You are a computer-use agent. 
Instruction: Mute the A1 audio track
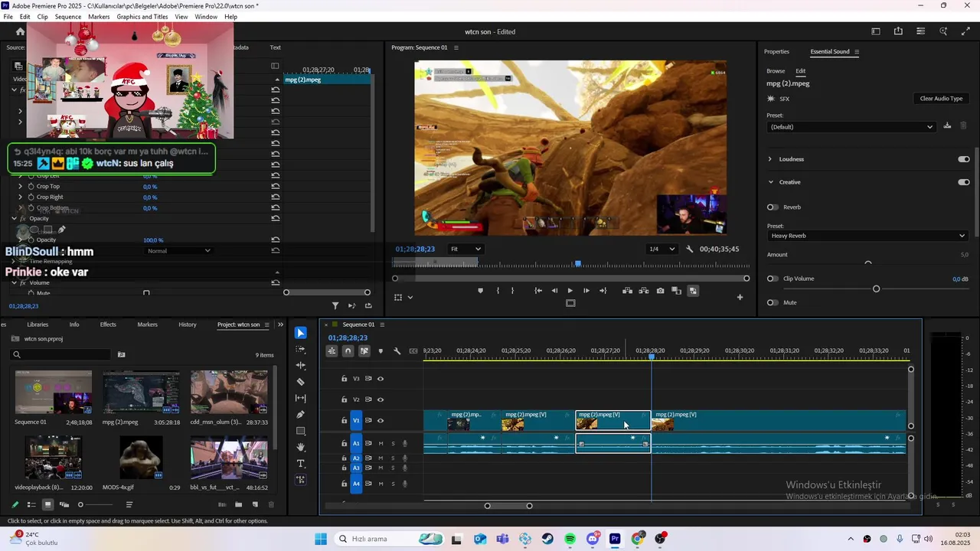coord(381,443)
